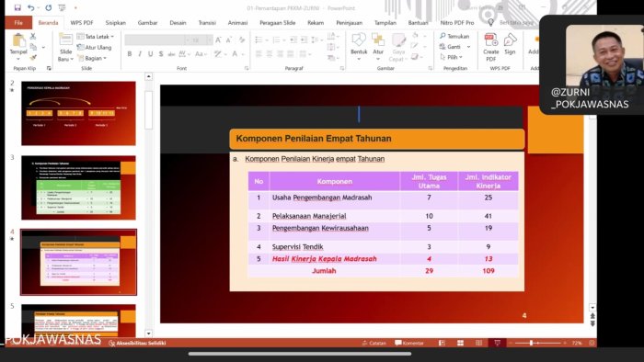Click the Komentar comments button
Image resolution: width=644 pixels, height=362 pixels.
409,343
